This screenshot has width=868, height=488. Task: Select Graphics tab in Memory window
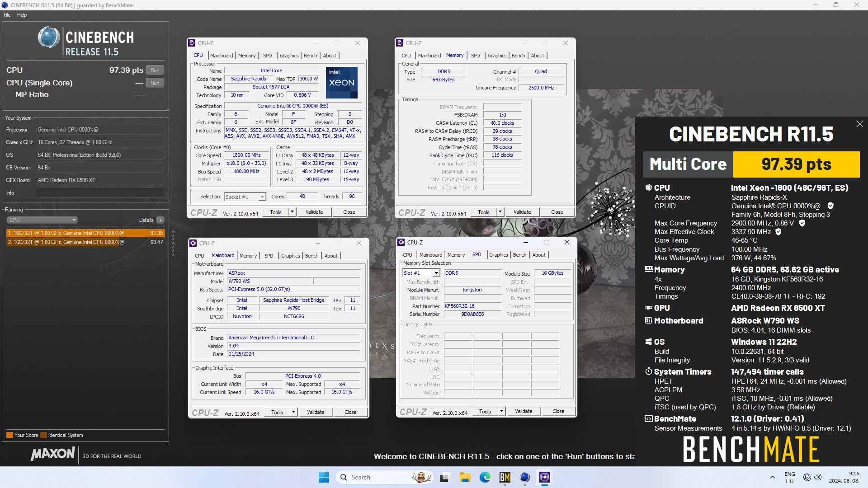(497, 56)
